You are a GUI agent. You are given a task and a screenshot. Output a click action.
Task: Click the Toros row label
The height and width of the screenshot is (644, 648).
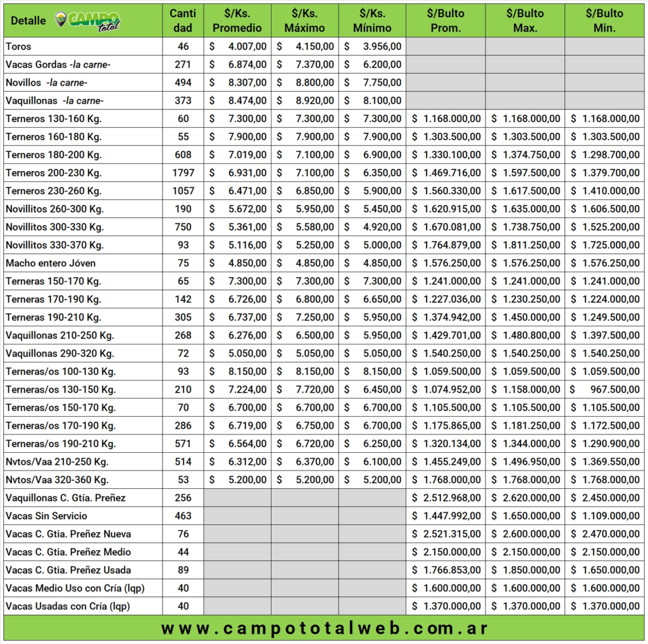(18, 46)
